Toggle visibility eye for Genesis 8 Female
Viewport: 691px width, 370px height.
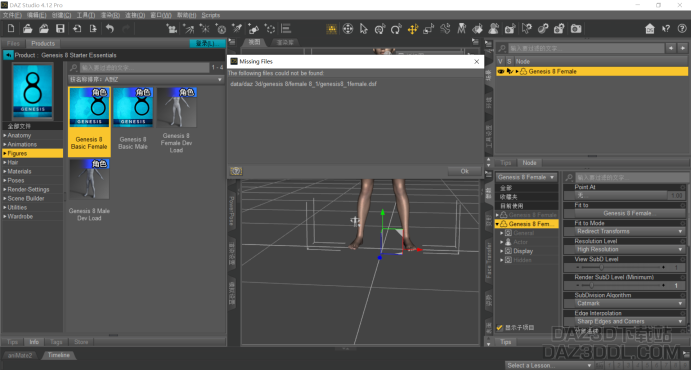501,71
